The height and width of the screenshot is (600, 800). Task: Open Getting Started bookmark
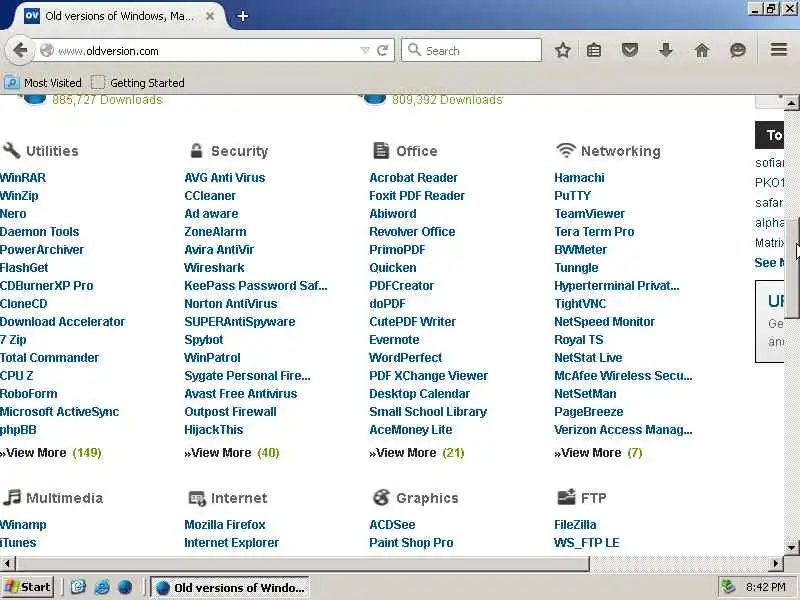point(138,83)
